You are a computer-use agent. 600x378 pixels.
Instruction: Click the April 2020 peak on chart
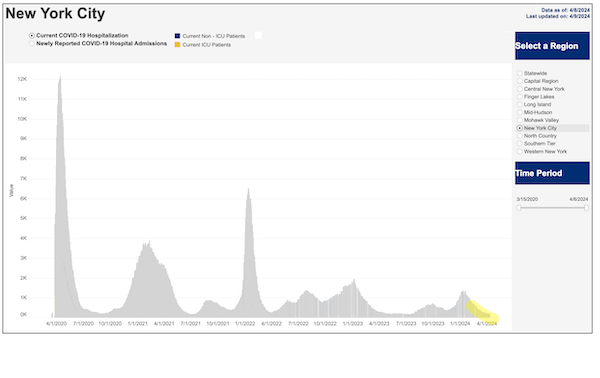point(60,77)
